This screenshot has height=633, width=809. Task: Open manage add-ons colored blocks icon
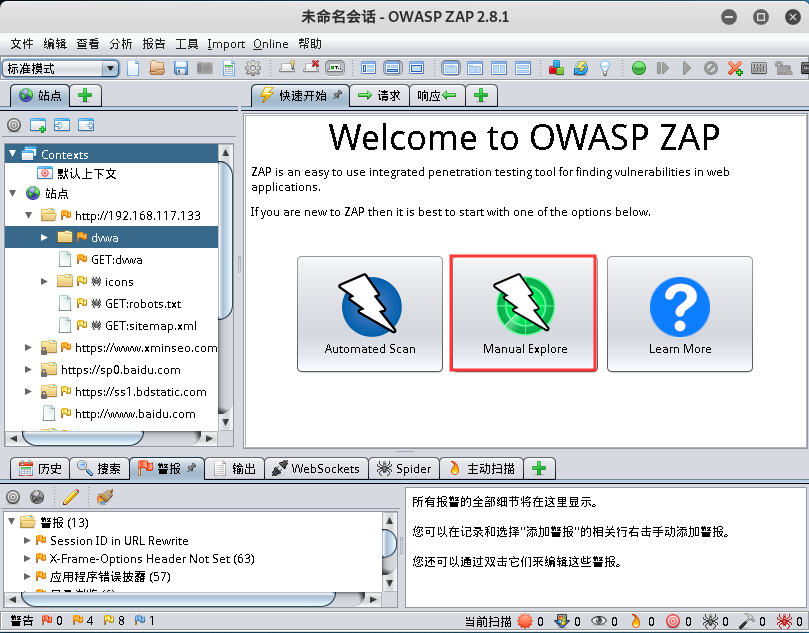[556, 68]
